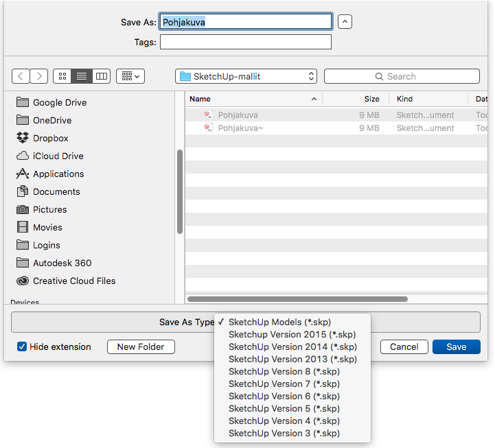Screen dimensions: 495x448
Task: Click the Cancel button
Action: 404,346
